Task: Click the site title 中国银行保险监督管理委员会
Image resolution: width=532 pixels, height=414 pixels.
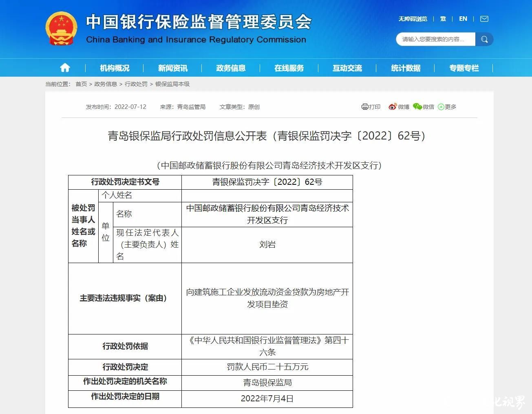Action: (x=199, y=22)
